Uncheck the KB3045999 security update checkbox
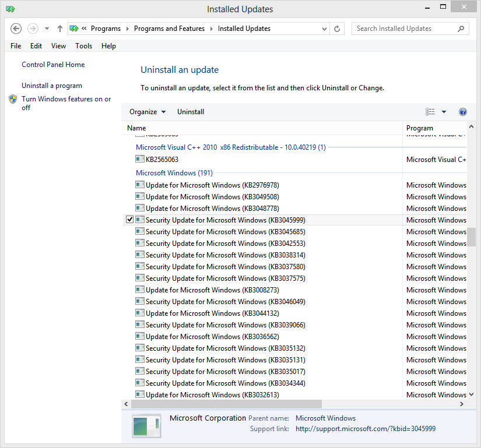Viewport: 481px width, 448px height. coord(130,220)
